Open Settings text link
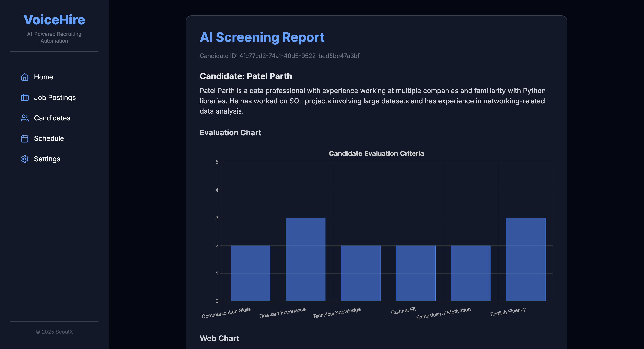The width and height of the screenshot is (644, 349). tap(47, 159)
